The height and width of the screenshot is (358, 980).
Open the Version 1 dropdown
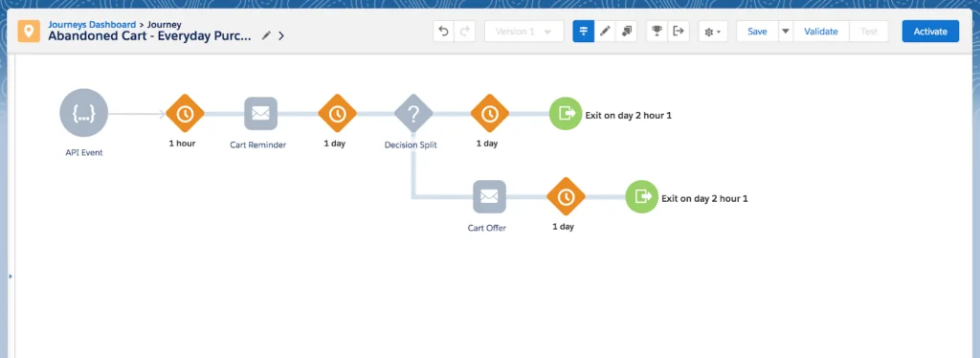coord(523,32)
